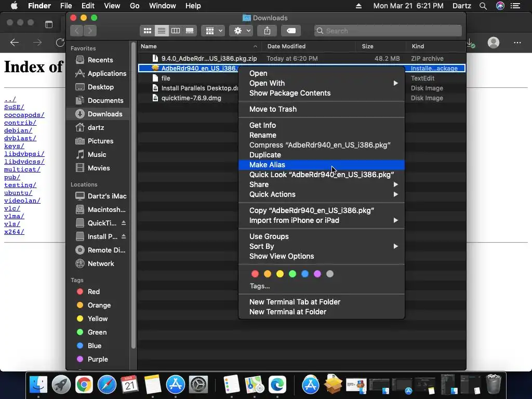Expand Import from iPhone or iPad submenu
Viewport: 532px width, 399px height.
point(321,220)
